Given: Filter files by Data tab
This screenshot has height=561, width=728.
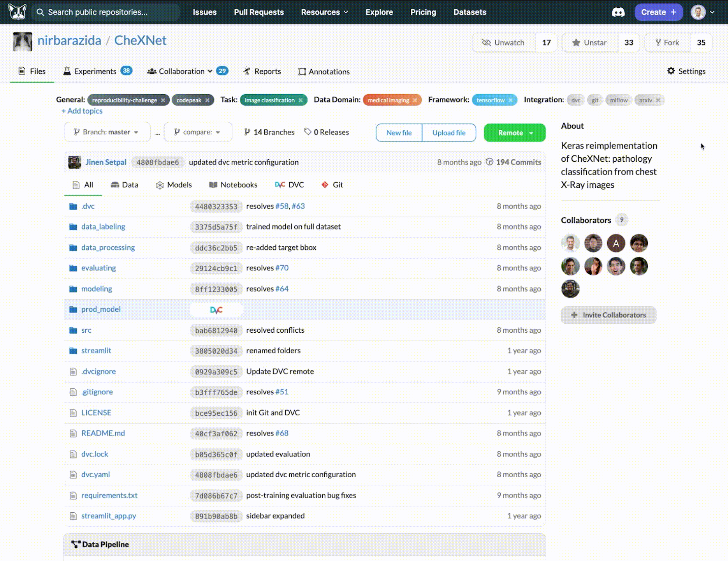Looking at the screenshot, I should click(x=125, y=185).
